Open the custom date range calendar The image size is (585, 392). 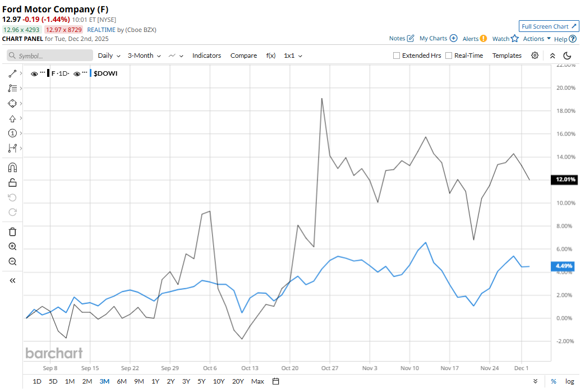coord(276,381)
